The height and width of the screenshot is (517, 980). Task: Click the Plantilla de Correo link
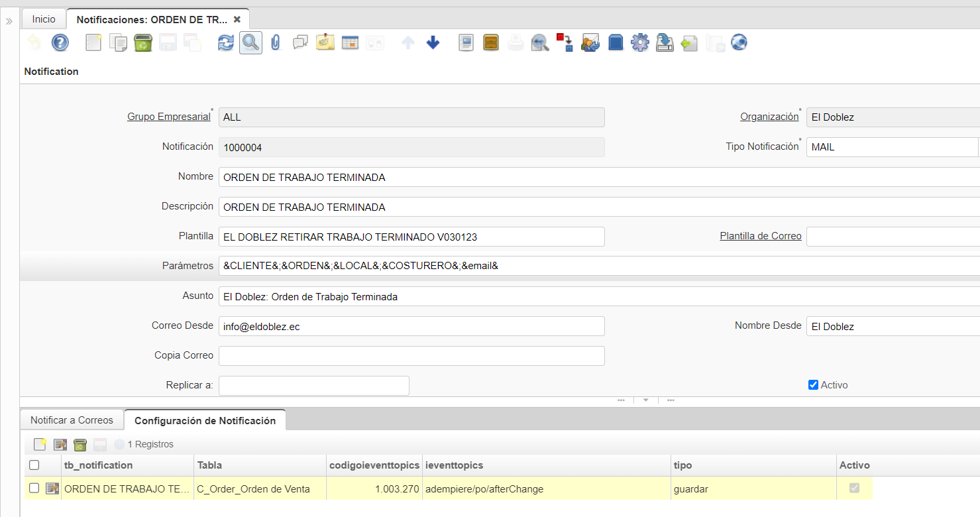pyautogui.click(x=760, y=236)
